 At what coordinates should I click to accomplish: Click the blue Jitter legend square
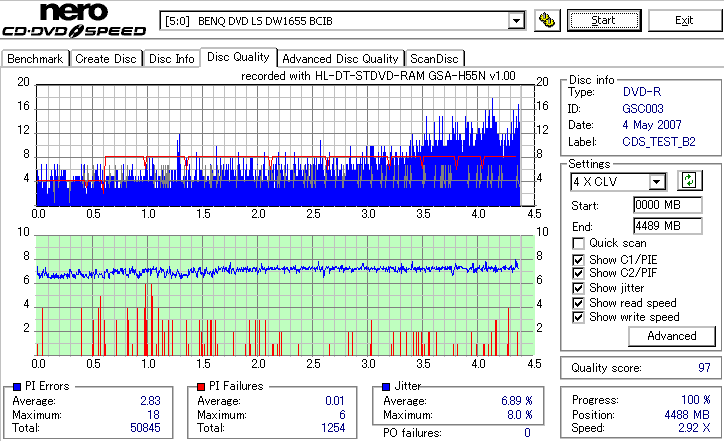pyautogui.click(x=386, y=387)
